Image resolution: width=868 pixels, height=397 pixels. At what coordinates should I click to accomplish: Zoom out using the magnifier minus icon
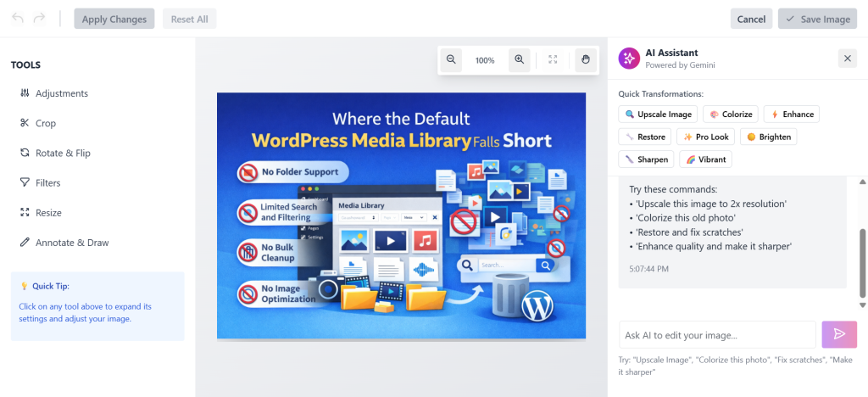pos(452,59)
